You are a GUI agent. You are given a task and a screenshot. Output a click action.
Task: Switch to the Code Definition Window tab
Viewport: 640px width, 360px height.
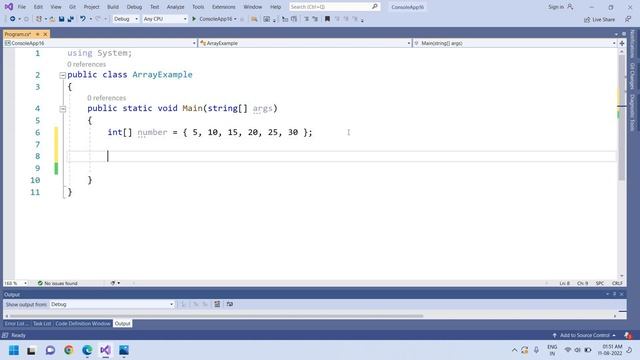(x=83, y=324)
